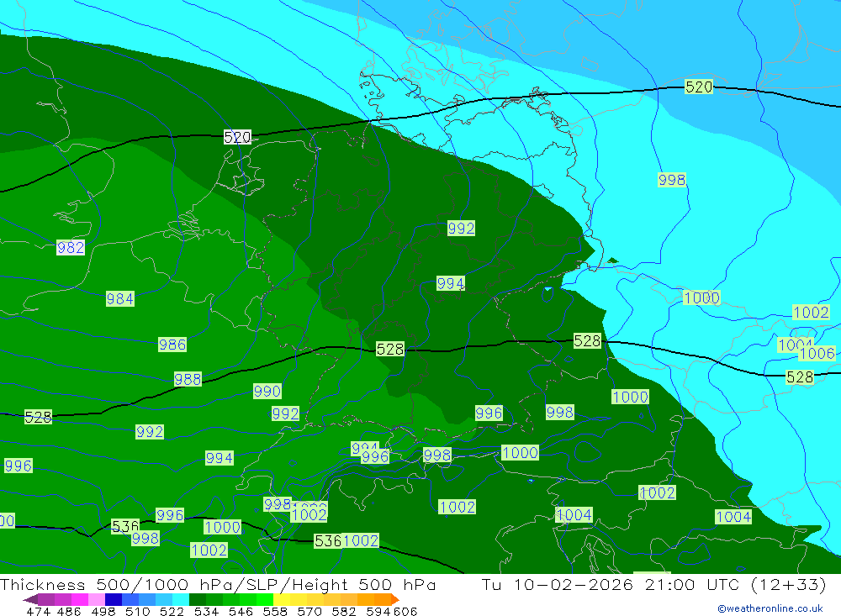Click the darkest green legend swatch
This screenshot has height=616, width=841.
pyautogui.click(x=198, y=599)
